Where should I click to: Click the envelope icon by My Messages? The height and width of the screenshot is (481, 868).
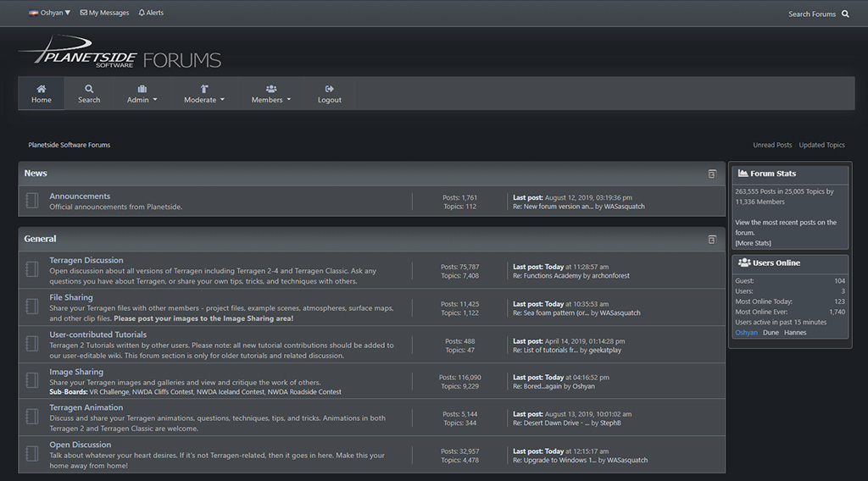84,12
